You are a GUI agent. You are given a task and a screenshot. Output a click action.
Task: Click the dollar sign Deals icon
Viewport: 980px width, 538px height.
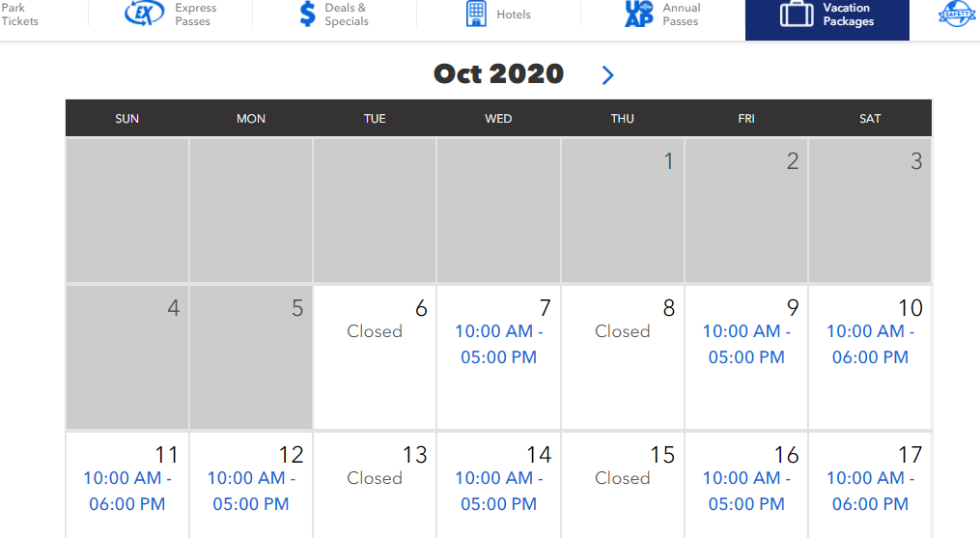[307, 14]
